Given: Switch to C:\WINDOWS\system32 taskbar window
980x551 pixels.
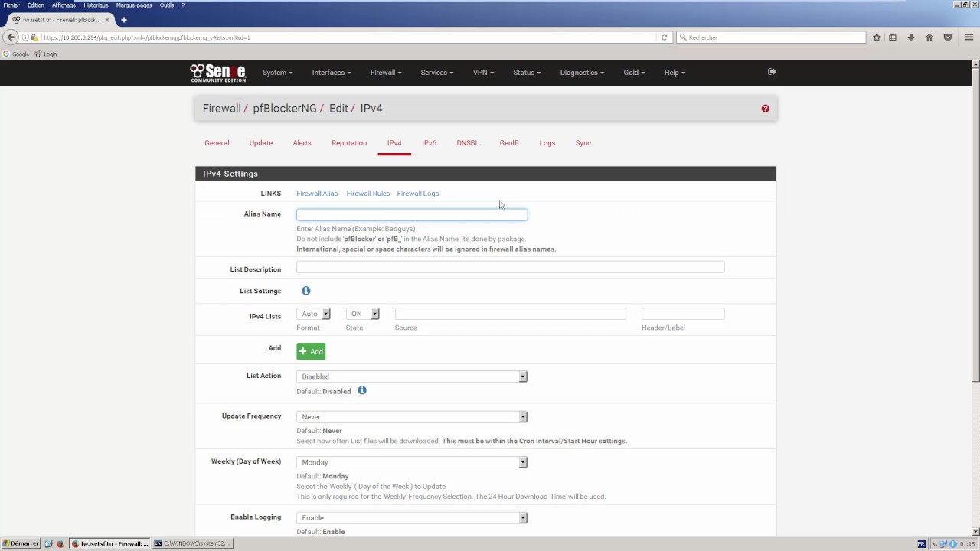Looking at the screenshot, I should point(191,543).
